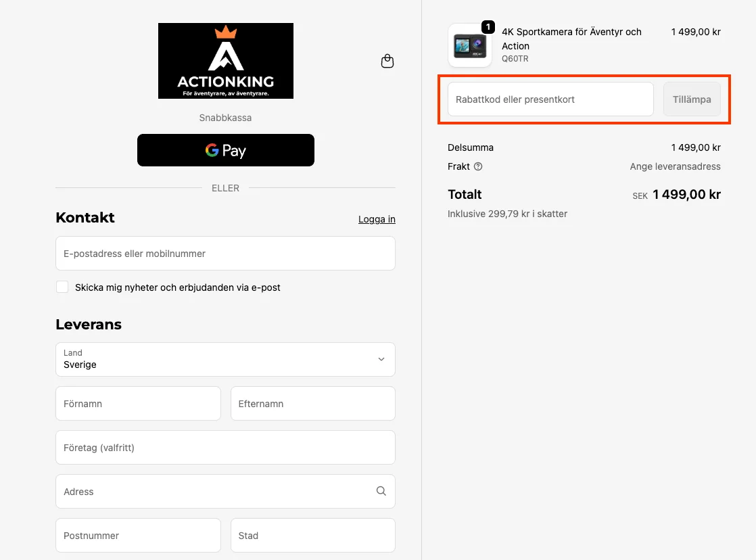The height and width of the screenshot is (560, 756).
Task: Click the Företag (valfritt) field
Action: click(x=225, y=448)
